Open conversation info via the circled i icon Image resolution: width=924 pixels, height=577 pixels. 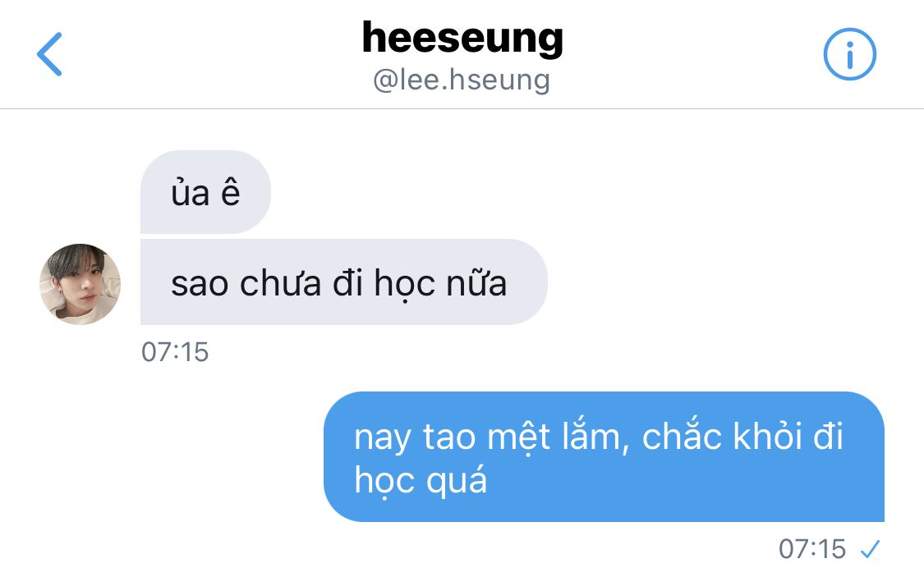(849, 54)
